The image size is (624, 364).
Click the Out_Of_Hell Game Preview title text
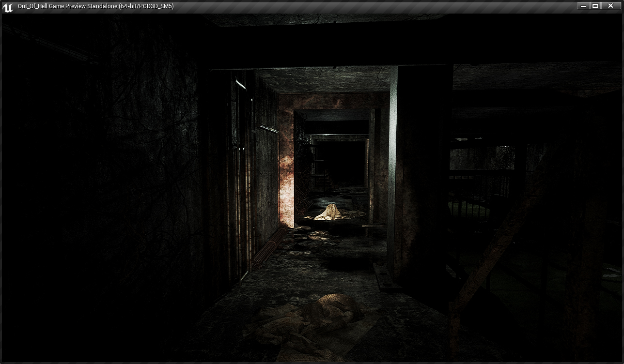[x=95, y=6]
